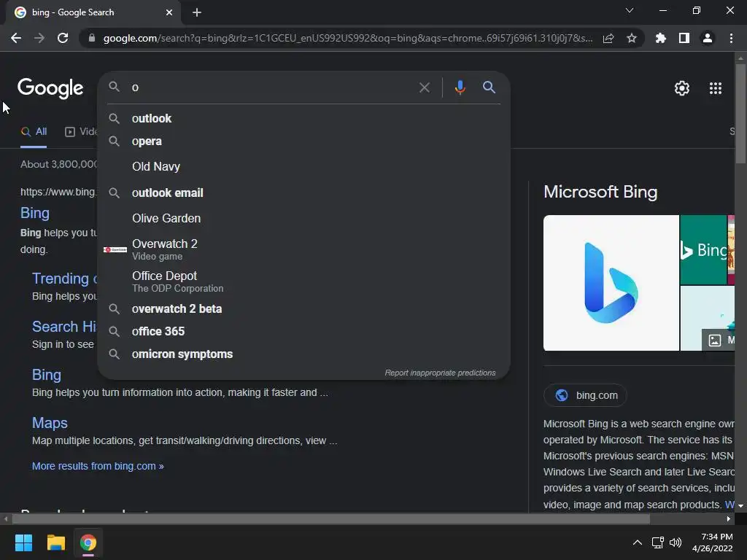Image resolution: width=747 pixels, height=560 pixels.
Task: Click the Google search input field
Action: (x=271, y=87)
